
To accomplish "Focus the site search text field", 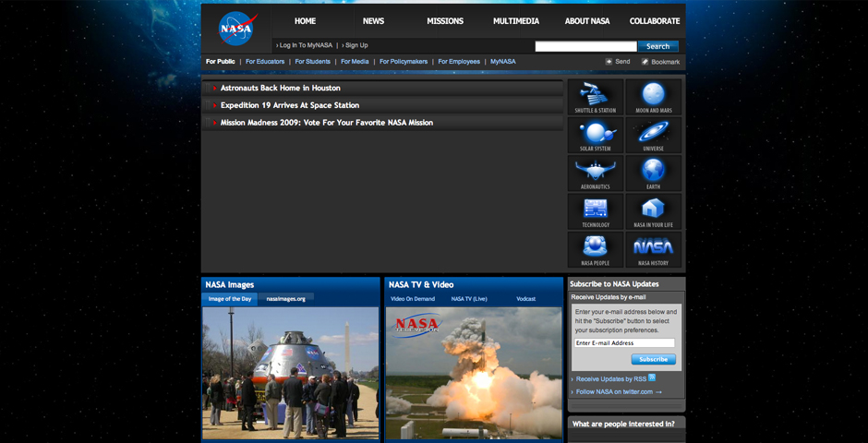I will coord(585,46).
